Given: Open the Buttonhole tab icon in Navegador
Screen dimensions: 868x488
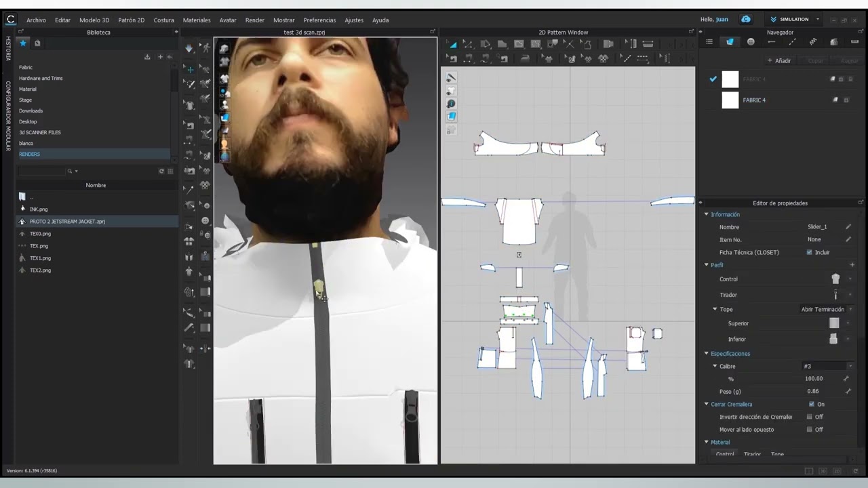Looking at the screenshot, I should click(x=771, y=42).
